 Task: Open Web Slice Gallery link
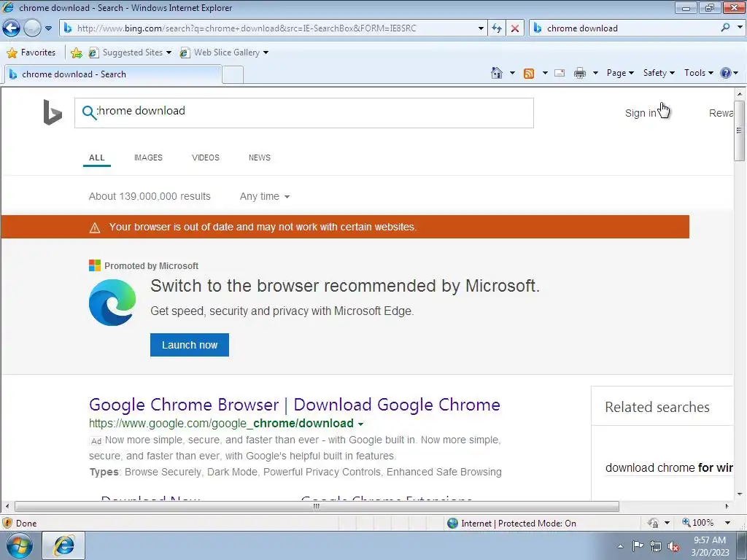224,52
